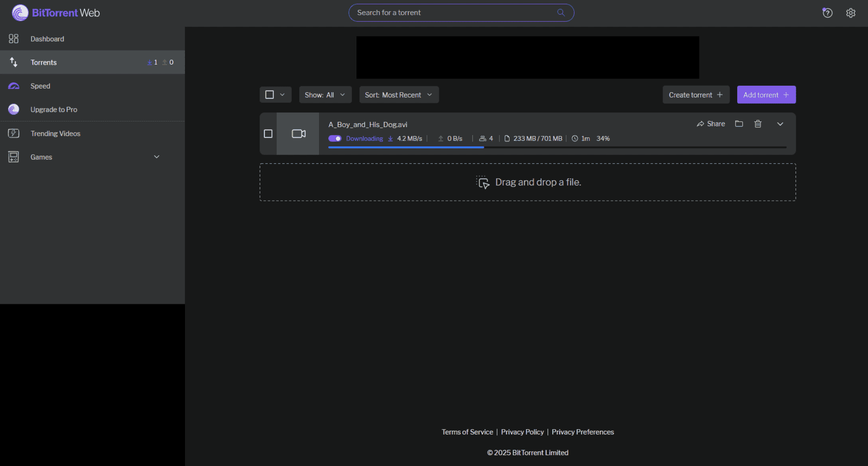Screen dimensions: 868x466
Task: Click the Upgrade to Pro icon
Action: click(14, 110)
